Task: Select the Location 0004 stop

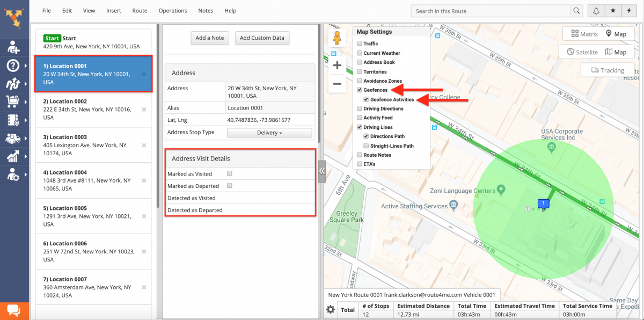Action: pyautogui.click(x=93, y=180)
